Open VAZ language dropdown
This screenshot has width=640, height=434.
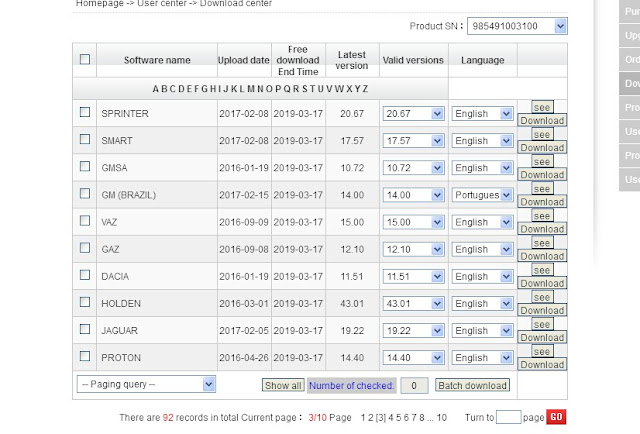click(482, 222)
